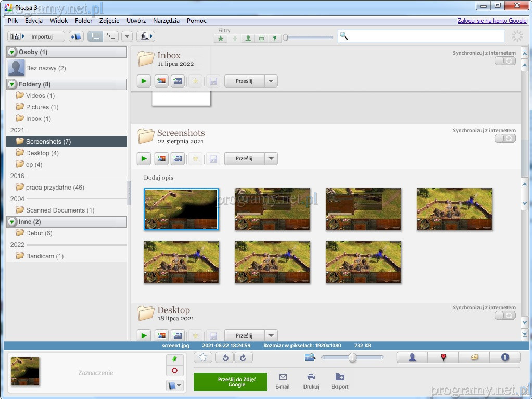Click the Zaloguj się na konto Google link
This screenshot has height=399, width=532.
point(492,21)
